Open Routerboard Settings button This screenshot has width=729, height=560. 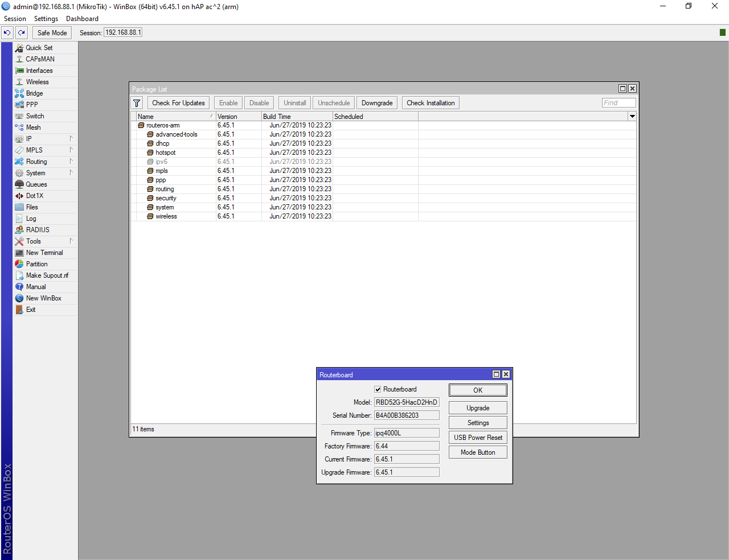(478, 423)
